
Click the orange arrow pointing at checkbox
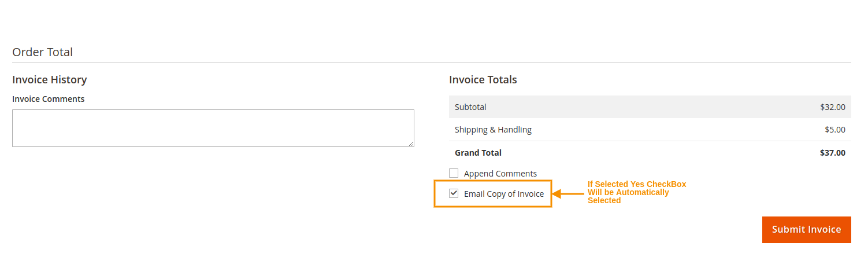(x=569, y=193)
